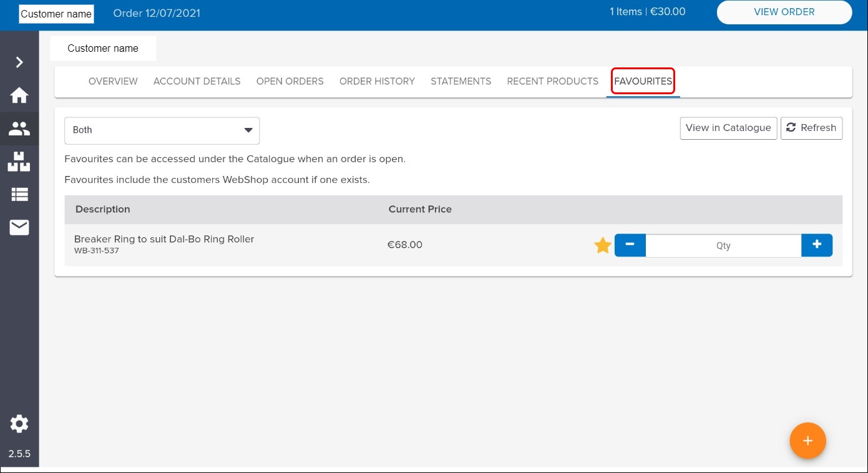Screen dimensions: 868x473
Task: Click the View Order button
Action: tap(784, 12)
